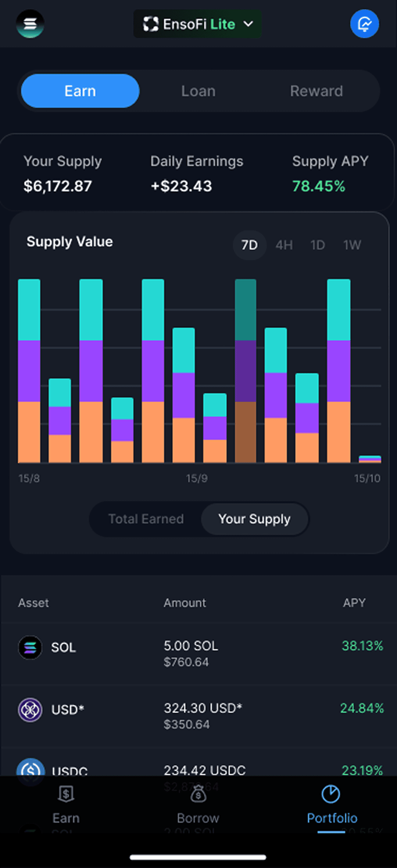Select the 1W chart range
The height and width of the screenshot is (868, 397).
[352, 245]
